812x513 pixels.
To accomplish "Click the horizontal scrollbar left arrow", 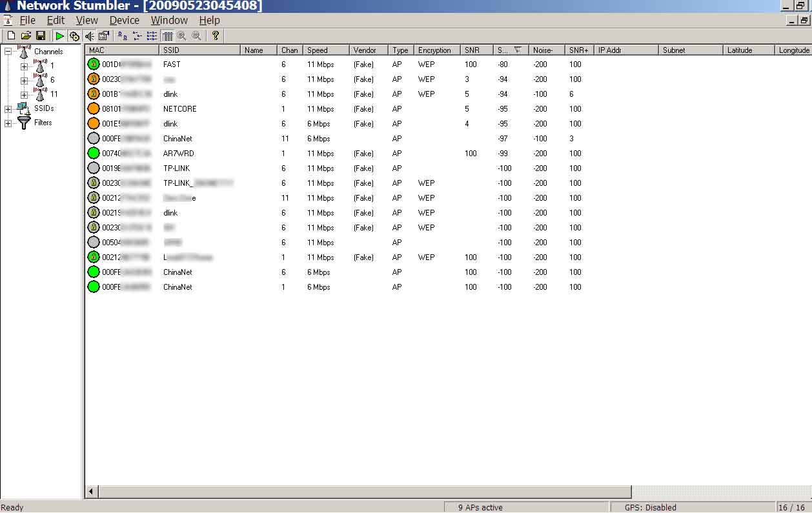I will pos(92,492).
